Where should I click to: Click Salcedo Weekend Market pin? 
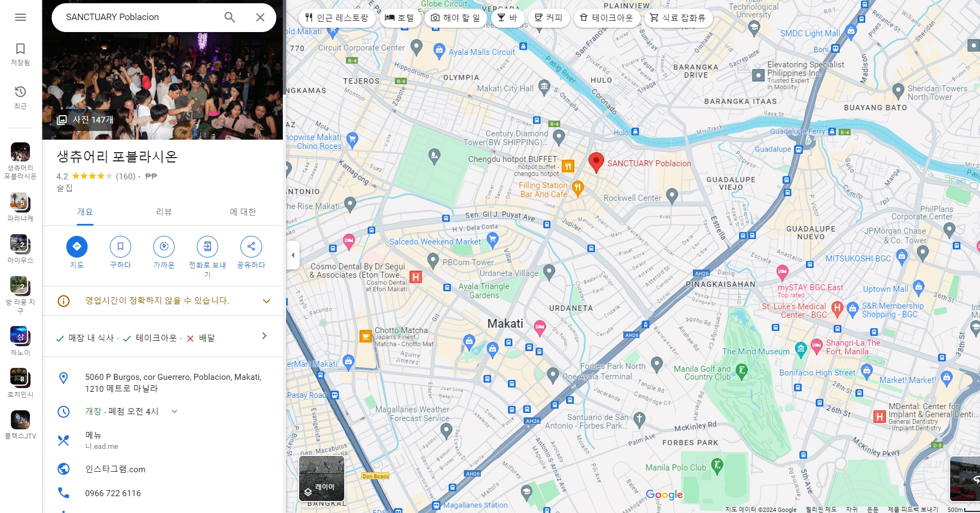point(493,239)
